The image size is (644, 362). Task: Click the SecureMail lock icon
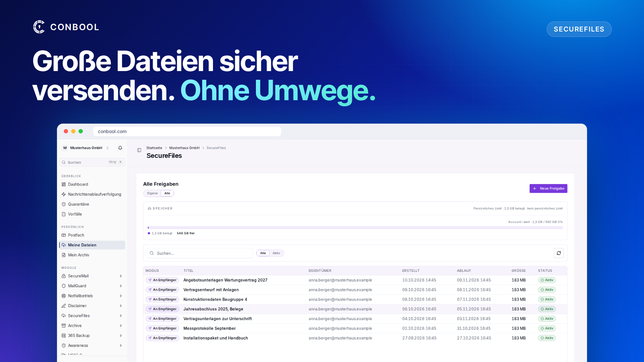[64, 276]
